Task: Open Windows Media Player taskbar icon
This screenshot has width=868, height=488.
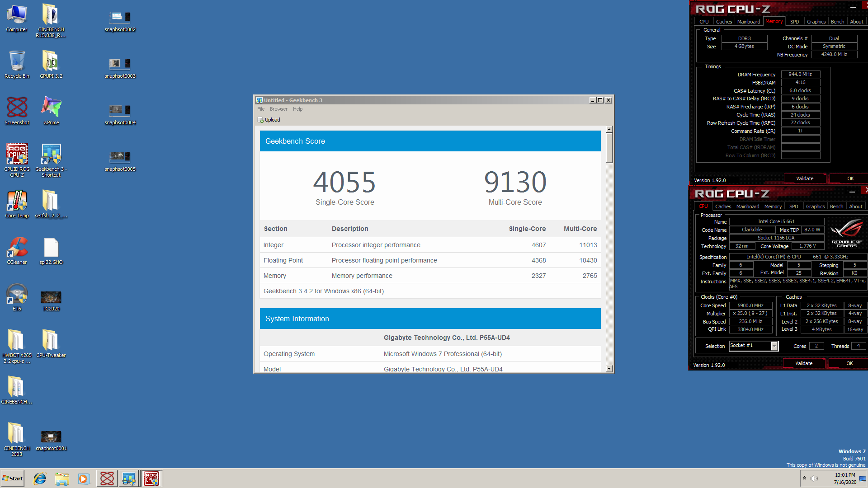Action: [x=84, y=479]
